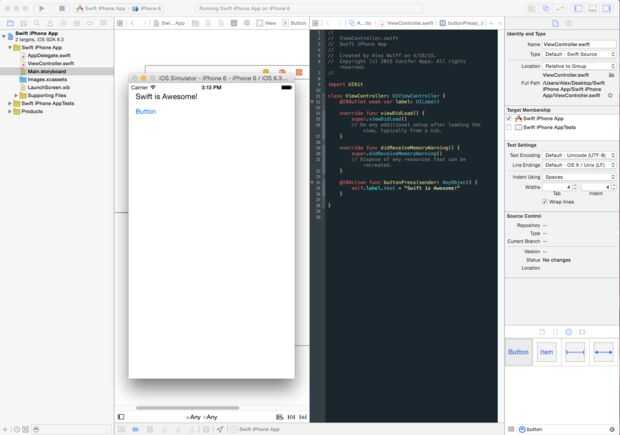Viewport: 620px width, 435px height.
Task: Select the Project navigator folder icon
Action: [x=11, y=23]
